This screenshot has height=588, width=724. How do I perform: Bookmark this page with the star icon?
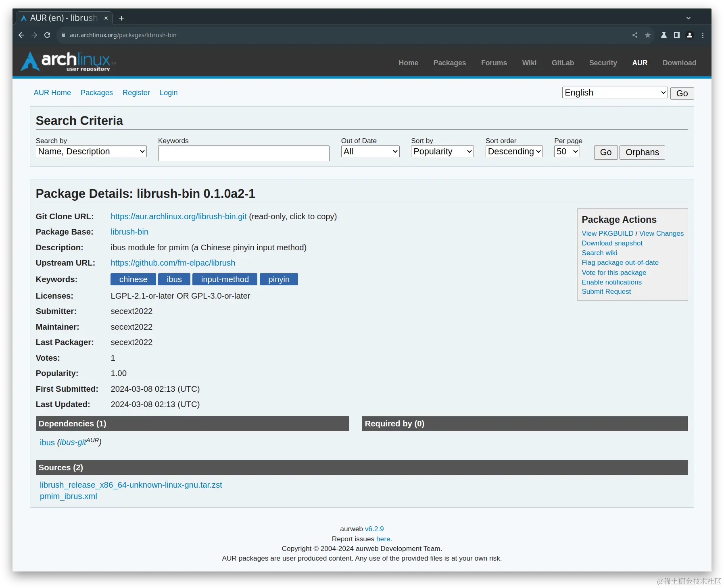[648, 35]
